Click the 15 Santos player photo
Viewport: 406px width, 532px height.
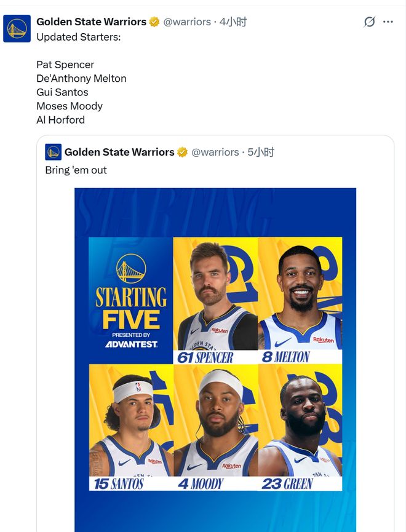pos(131,424)
